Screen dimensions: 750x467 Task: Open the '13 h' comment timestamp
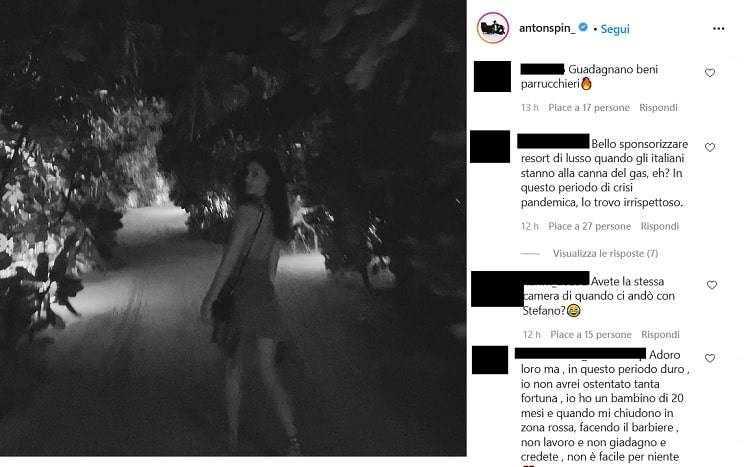coord(529,108)
